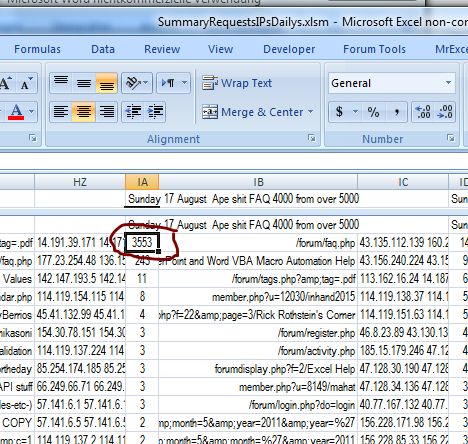Screen dimensions: 468x444
Task: Click the text direction icon
Action: tap(168, 83)
